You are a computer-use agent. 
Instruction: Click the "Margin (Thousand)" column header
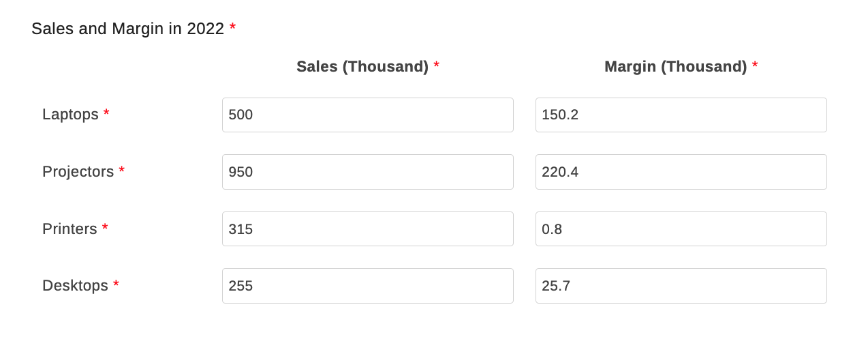pyautogui.click(x=675, y=67)
